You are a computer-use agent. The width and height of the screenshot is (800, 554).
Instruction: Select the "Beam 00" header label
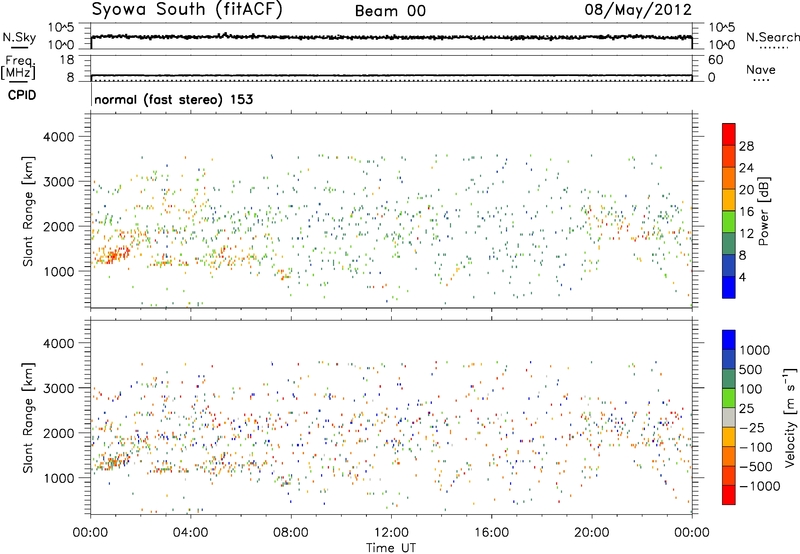click(x=390, y=11)
